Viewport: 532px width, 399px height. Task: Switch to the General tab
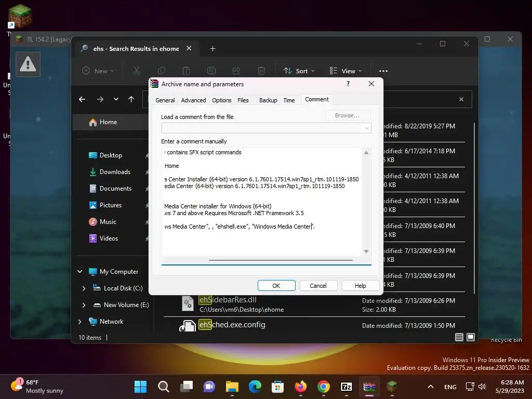point(165,100)
